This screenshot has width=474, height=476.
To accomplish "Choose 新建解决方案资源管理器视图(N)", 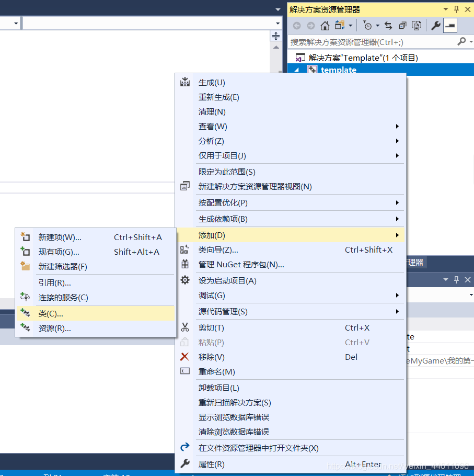I will tap(290, 186).
